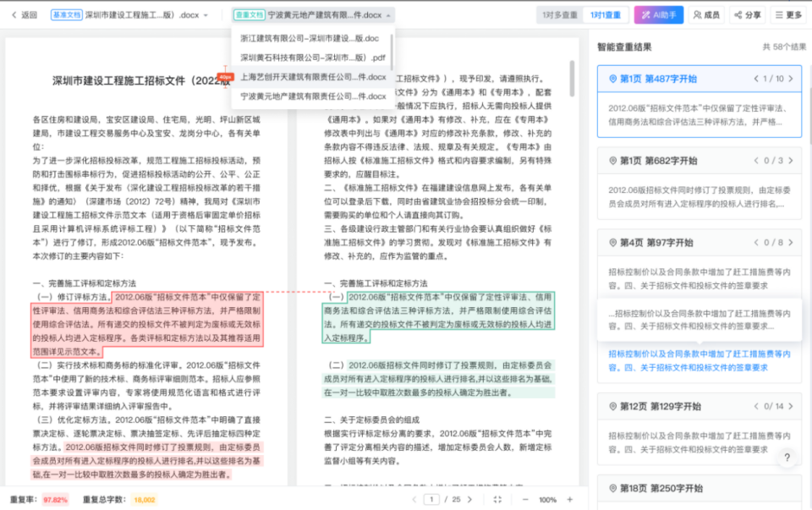Click the 重复率 97.82% value

tap(55, 500)
